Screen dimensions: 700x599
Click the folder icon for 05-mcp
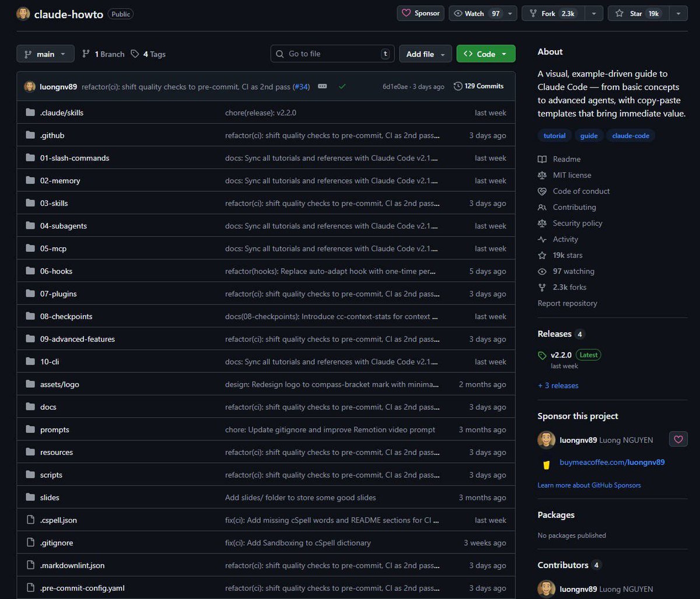click(30, 248)
